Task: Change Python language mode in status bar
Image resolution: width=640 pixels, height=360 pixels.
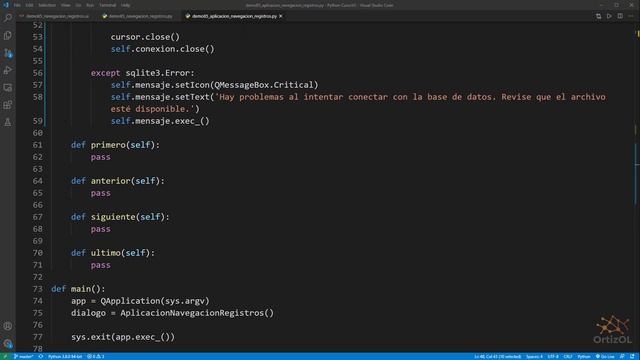Action: tap(584, 356)
